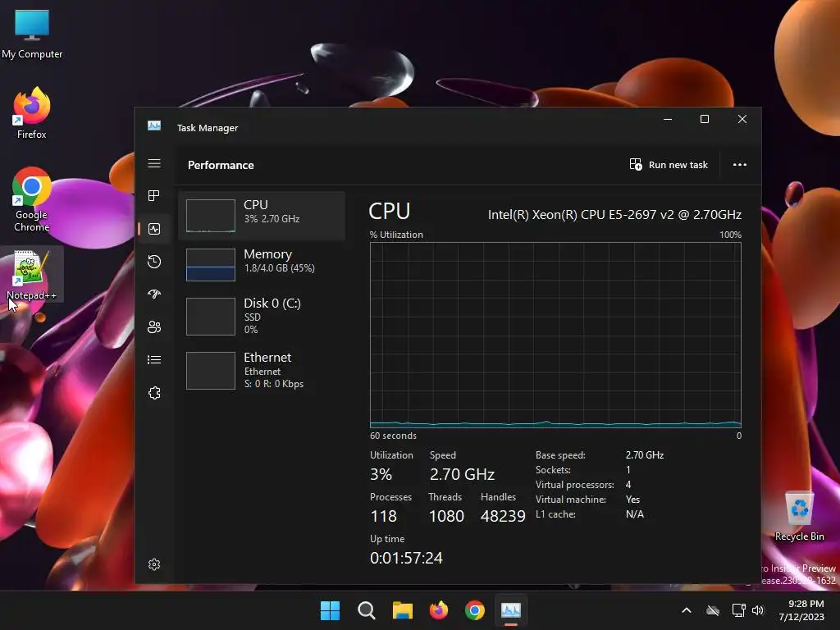Select the Ethernet performance entry
This screenshot has width=840, height=630.
pyautogui.click(x=262, y=370)
